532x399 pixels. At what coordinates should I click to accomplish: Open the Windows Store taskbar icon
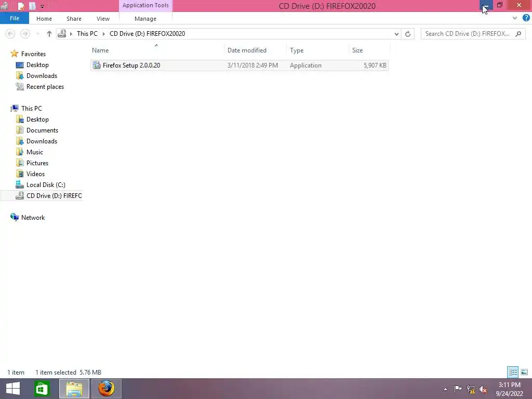pyautogui.click(x=42, y=389)
